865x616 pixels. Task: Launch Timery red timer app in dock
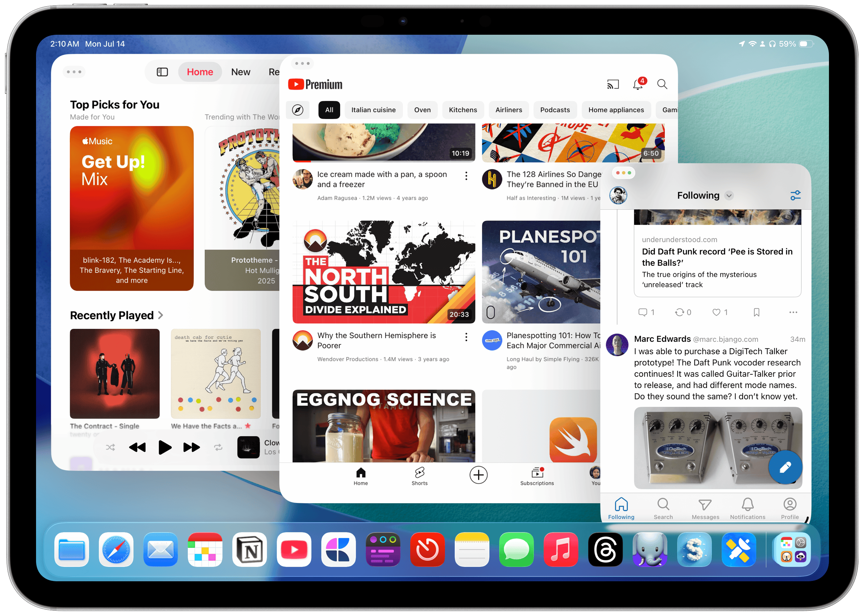(x=427, y=549)
